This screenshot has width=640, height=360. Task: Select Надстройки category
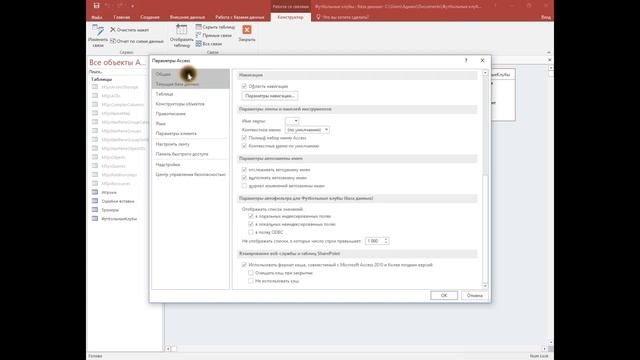tap(190, 164)
